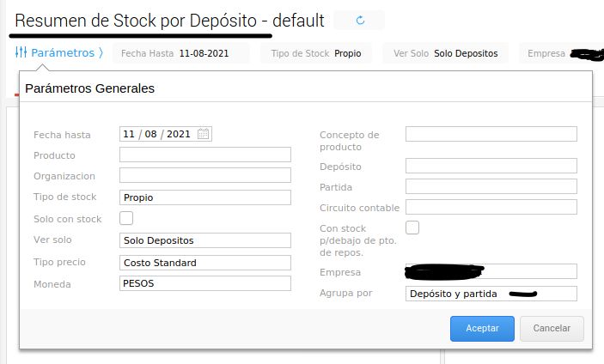604x364 pixels.
Task: Open the Ver solo dropdown
Action: click(205, 240)
